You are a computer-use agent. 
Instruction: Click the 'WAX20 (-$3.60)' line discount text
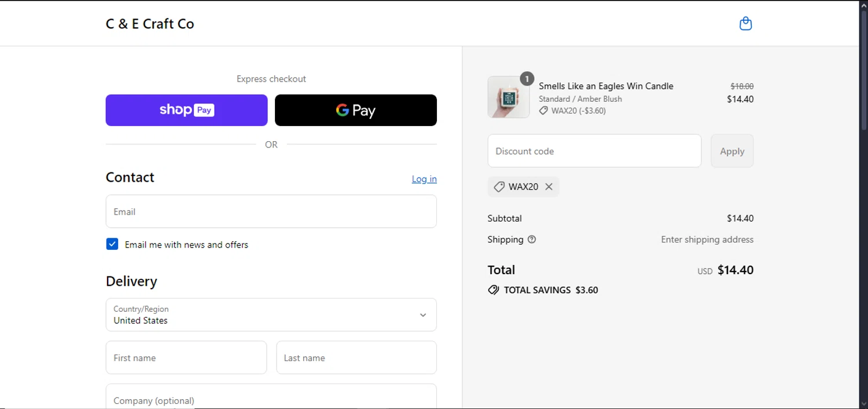point(579,110)
